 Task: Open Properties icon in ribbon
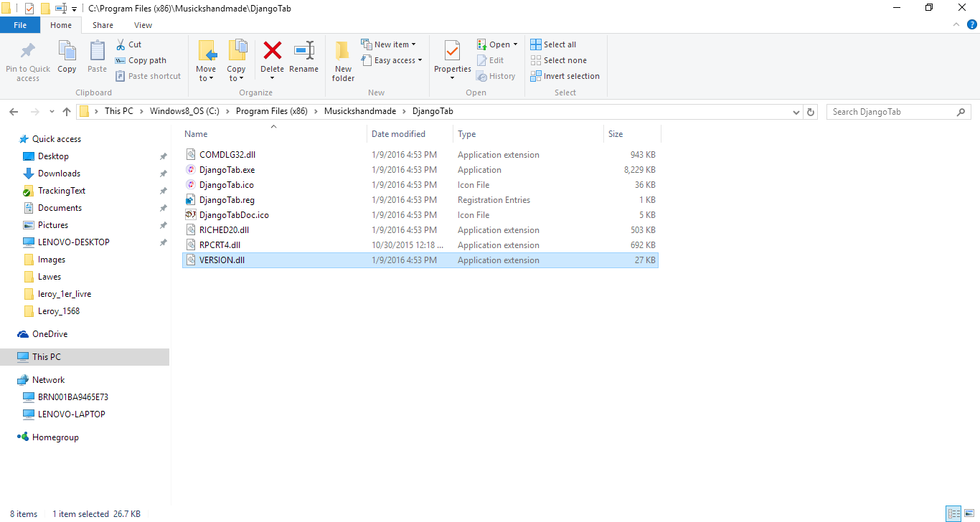[452, 52]
